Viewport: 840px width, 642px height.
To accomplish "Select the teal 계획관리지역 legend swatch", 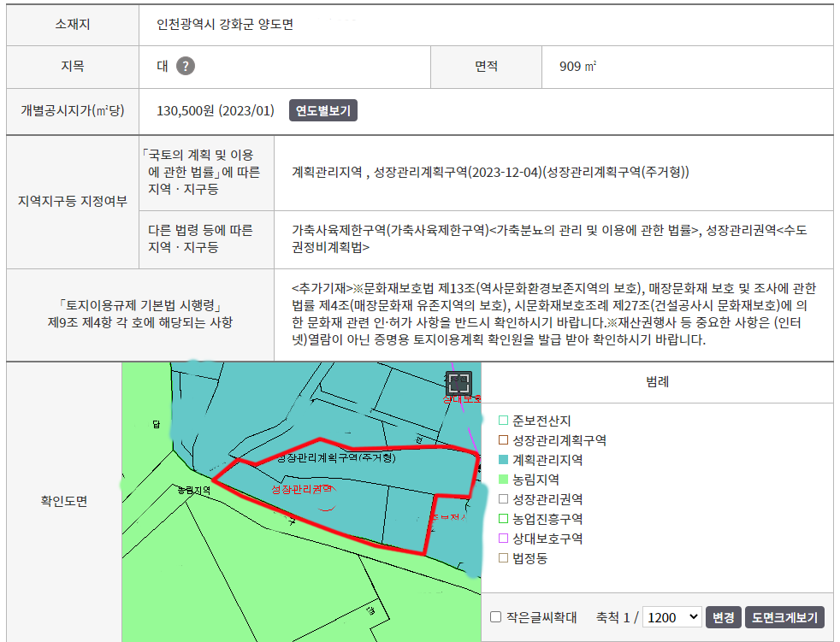I will tap(503, 460).
